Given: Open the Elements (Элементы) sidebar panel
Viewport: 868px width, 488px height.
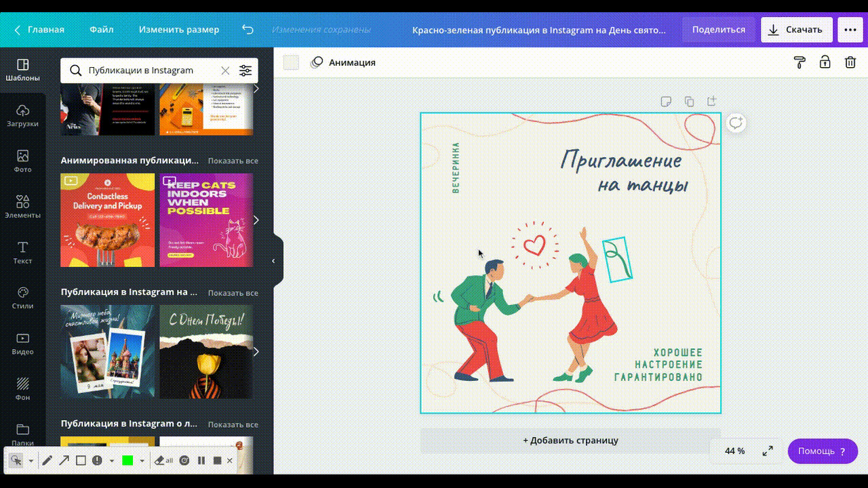Looking at the screenshot, I should click(22, 207).
